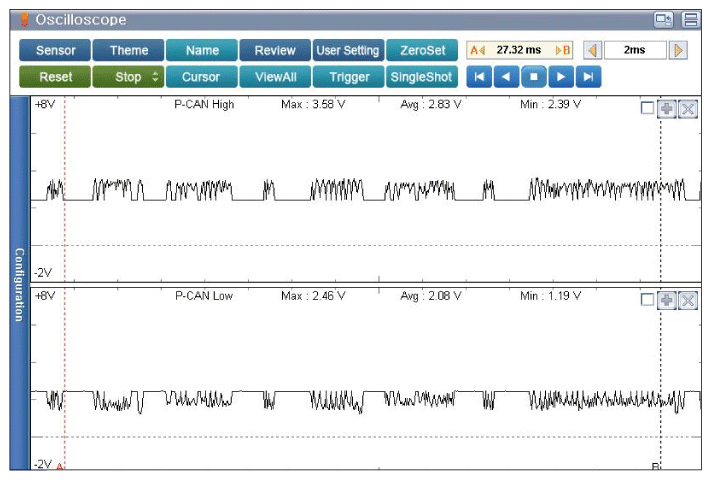
Task: Skip to the last recorded frame
Action: pos(588,76)
